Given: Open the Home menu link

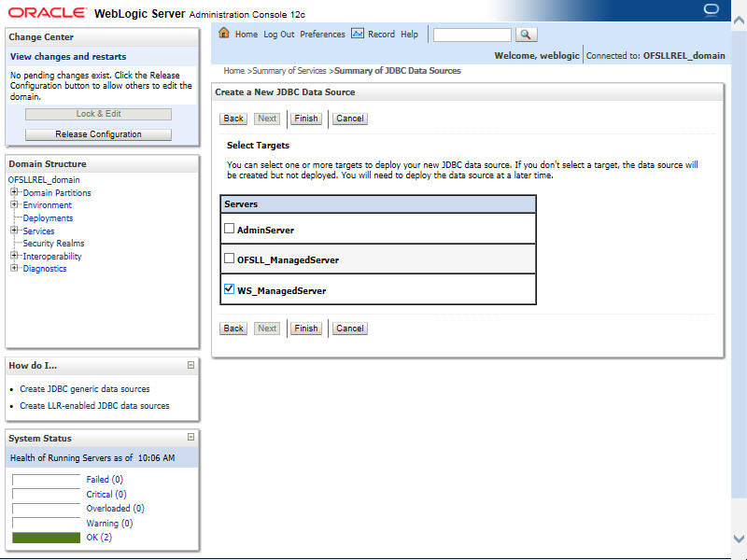Looking at the screenshot, I should (x=247, y=35).
